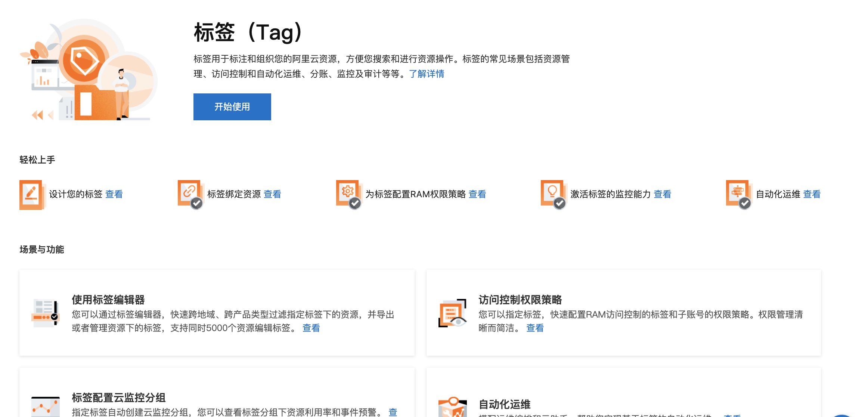Open 查看 link beside 设计您的标签
The width and height of the screenshot is (868, 417).
click(x=114, y=194)
